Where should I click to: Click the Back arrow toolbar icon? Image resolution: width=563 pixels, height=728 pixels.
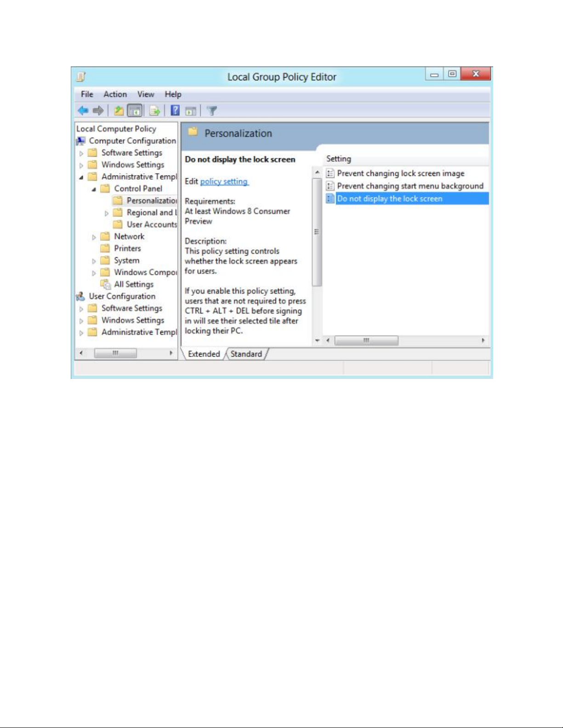coord(83,111)
